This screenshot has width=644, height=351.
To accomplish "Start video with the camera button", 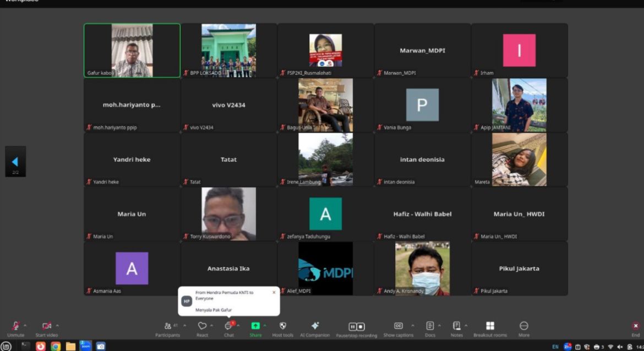I will pyautogui.click(x=47, y=326).
